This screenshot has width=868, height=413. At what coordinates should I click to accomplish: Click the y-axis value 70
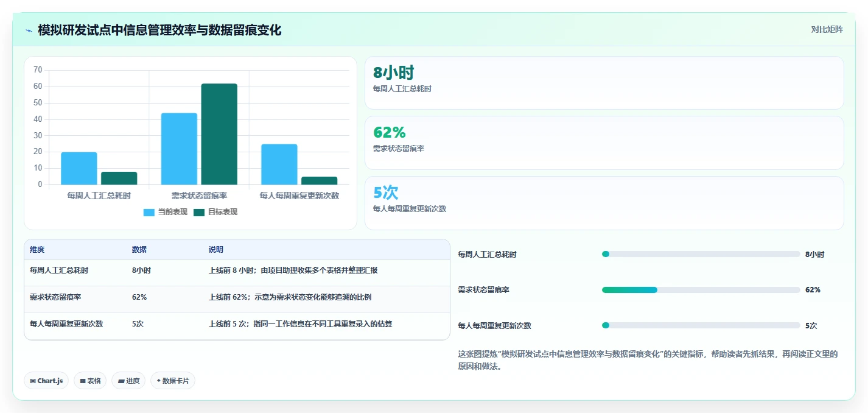click(x=38, y=70)
